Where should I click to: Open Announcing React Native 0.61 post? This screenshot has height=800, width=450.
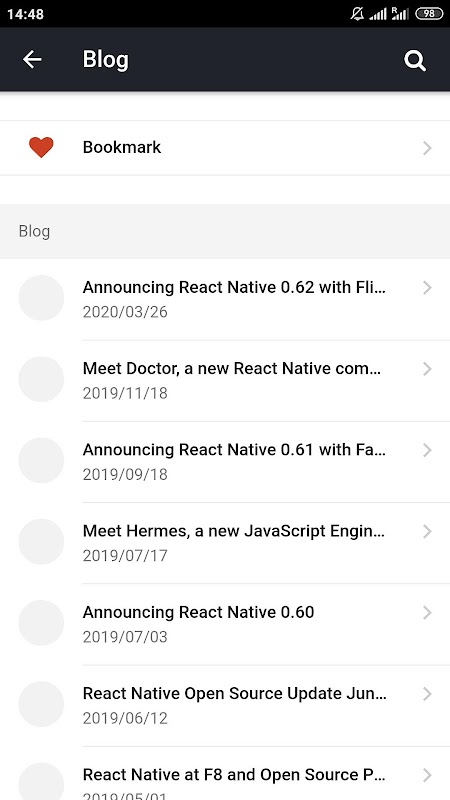coord(225,462)
